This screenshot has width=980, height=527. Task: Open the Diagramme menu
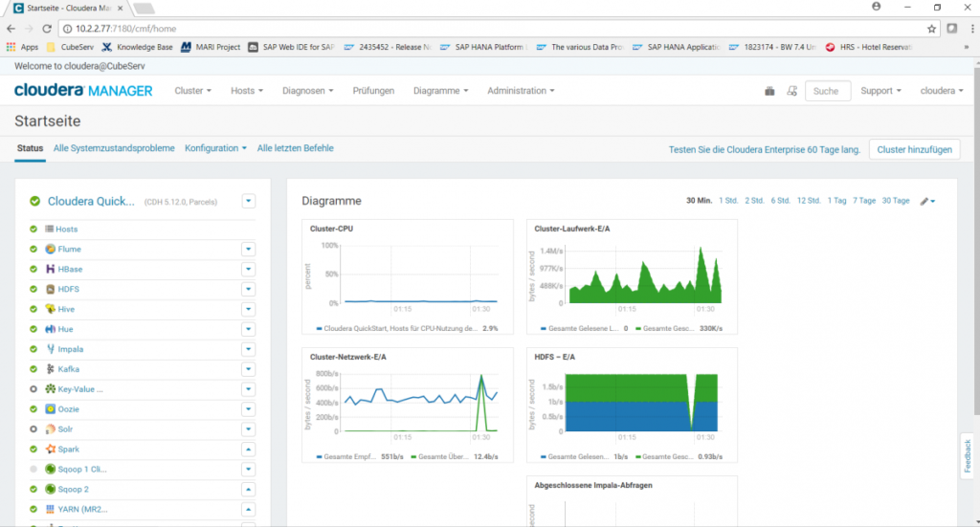pos(440,91)
